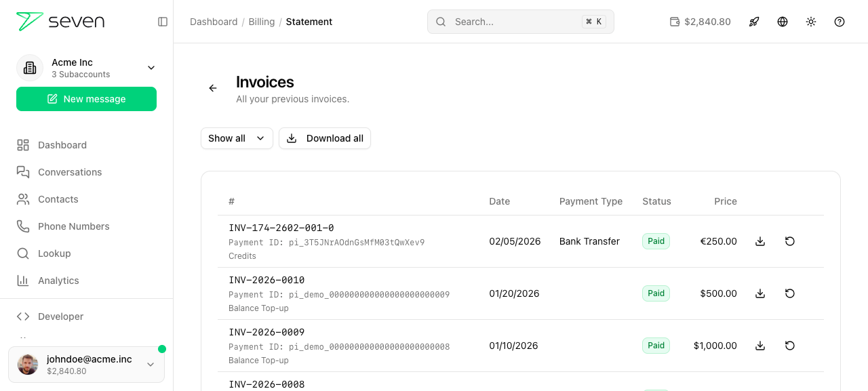Open Lookup in the sidebar
Image resolution: width=868 pixels, height=391 pixels.
pyautogui.click(x=54, y=253)
